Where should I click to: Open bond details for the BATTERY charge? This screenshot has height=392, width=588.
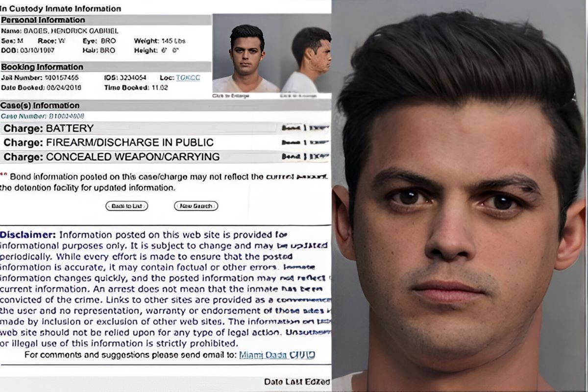(x=305, y=128)
